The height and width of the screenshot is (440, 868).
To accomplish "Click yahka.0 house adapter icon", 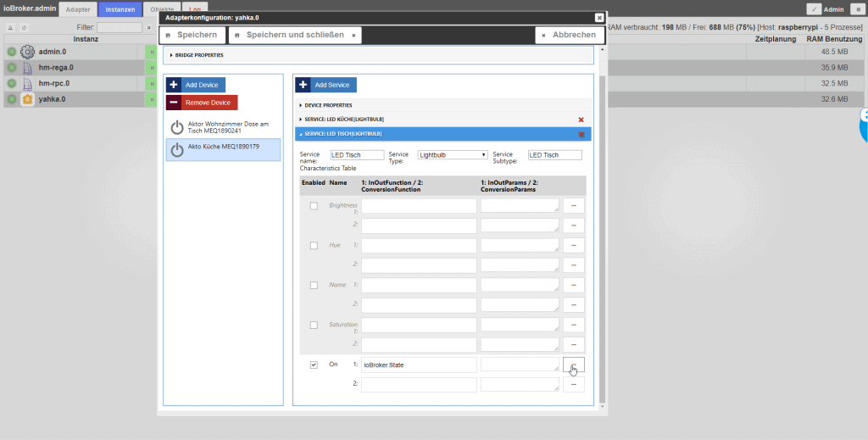I will (x=27, y=99).
